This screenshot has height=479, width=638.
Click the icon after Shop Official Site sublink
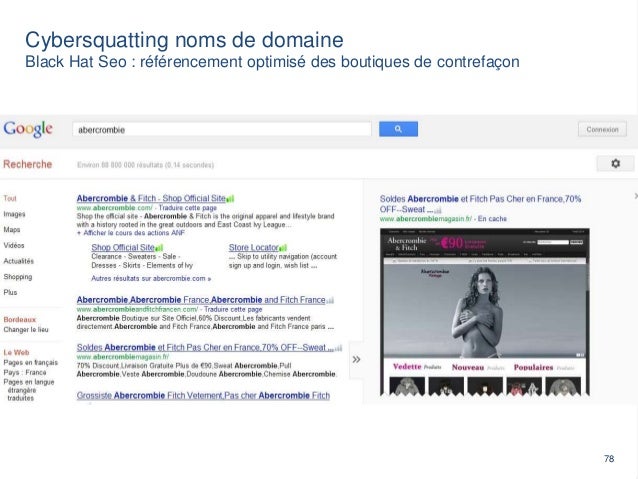[159, 247]
